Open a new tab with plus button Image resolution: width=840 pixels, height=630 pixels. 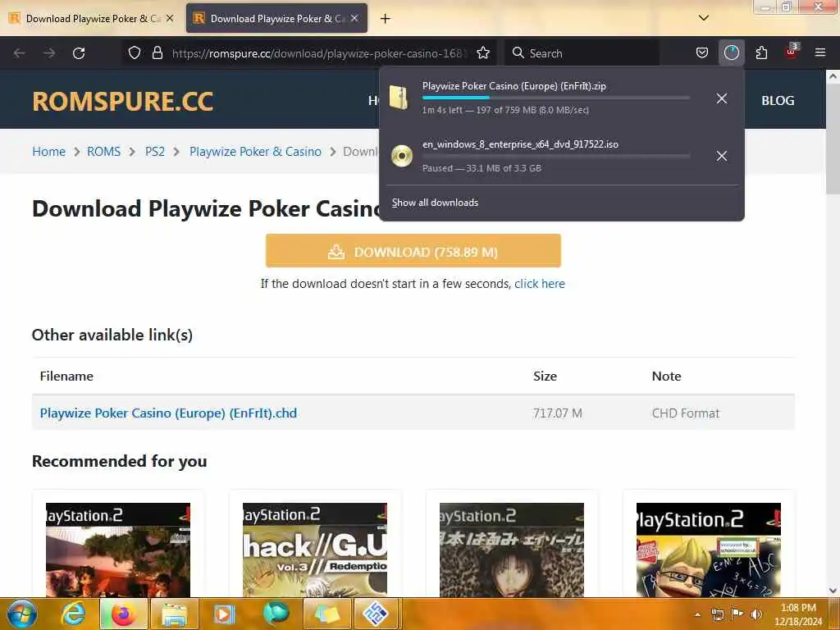tap(386, 19)
